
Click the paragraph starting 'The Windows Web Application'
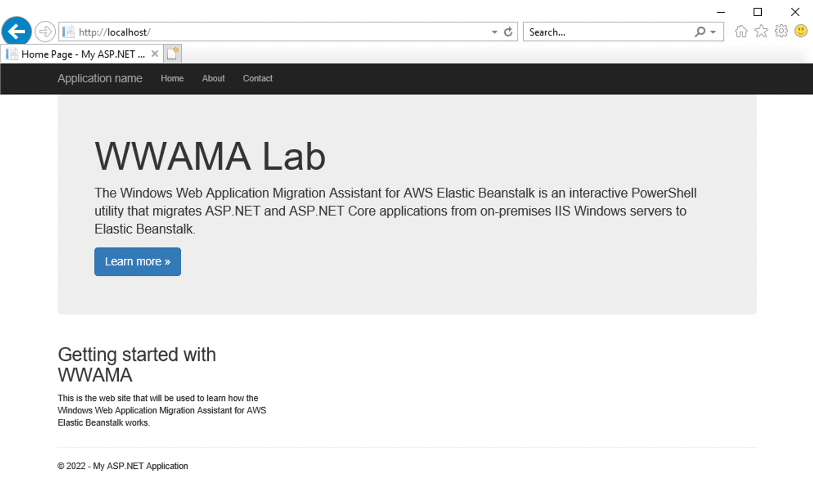point(396,211)
